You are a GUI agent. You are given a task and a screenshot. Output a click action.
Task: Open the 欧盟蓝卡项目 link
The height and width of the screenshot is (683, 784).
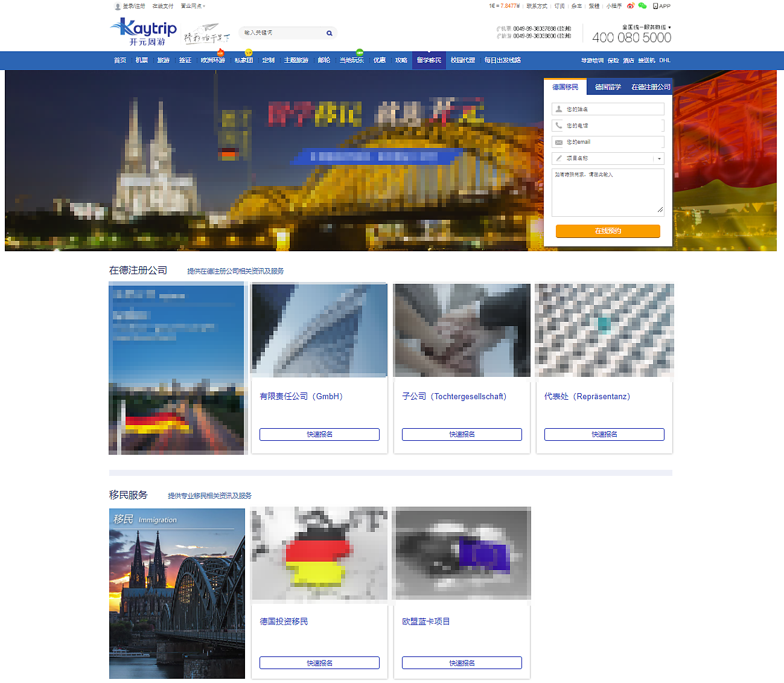(426, 621)
